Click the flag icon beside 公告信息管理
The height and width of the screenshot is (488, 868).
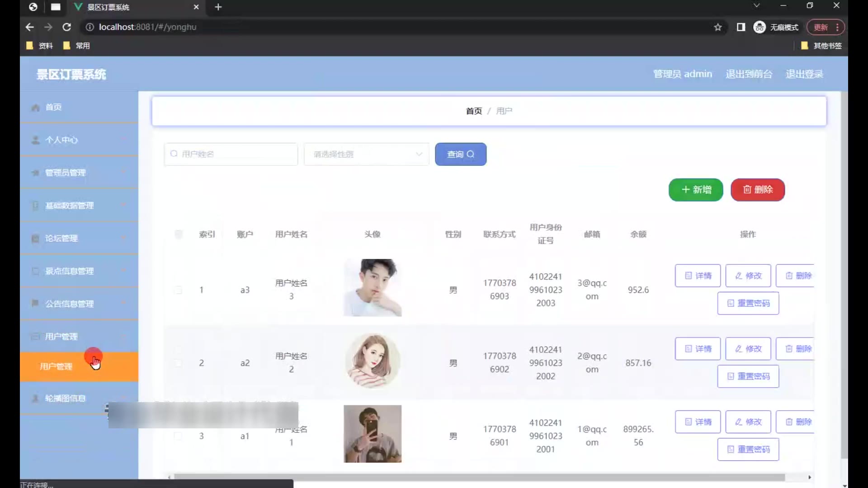[35, 303]
